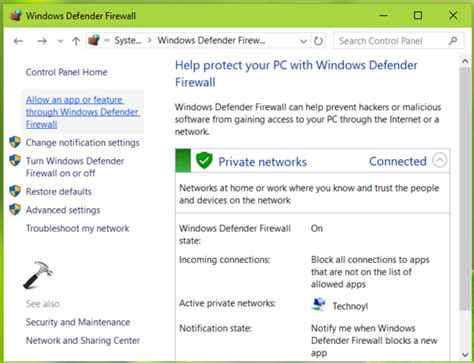Close the Windows Defender Firewall window
474x363 pixels.
pyautogui.click(x=453, y=15)
